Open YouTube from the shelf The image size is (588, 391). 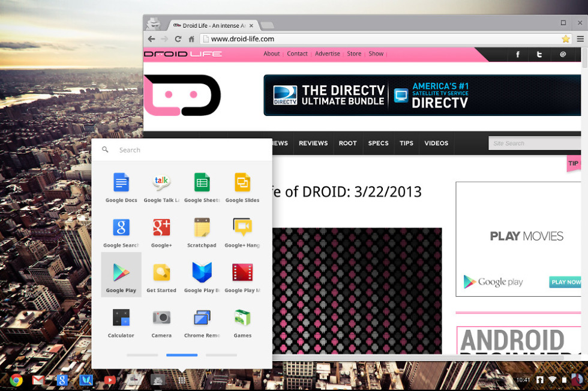click(x=109, y=380)
